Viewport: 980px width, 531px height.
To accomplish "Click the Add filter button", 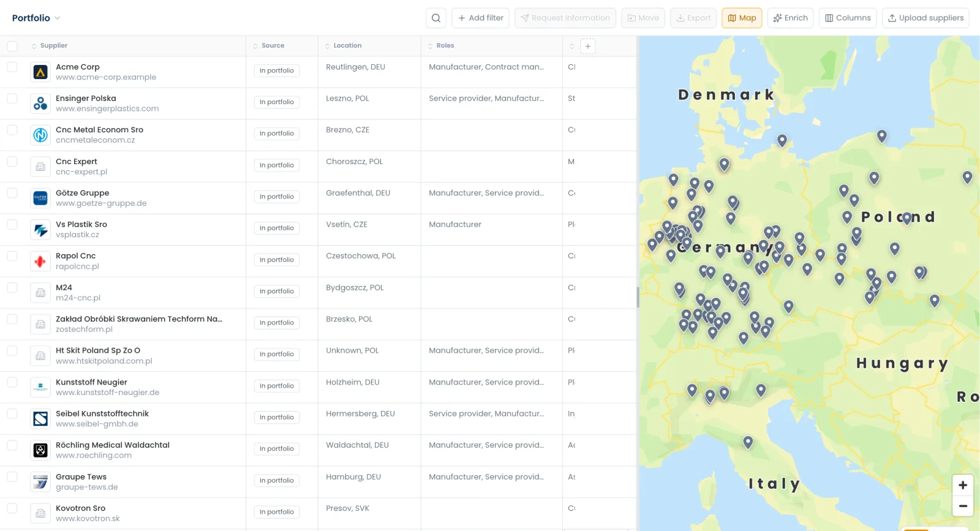I will coord(481,18).
